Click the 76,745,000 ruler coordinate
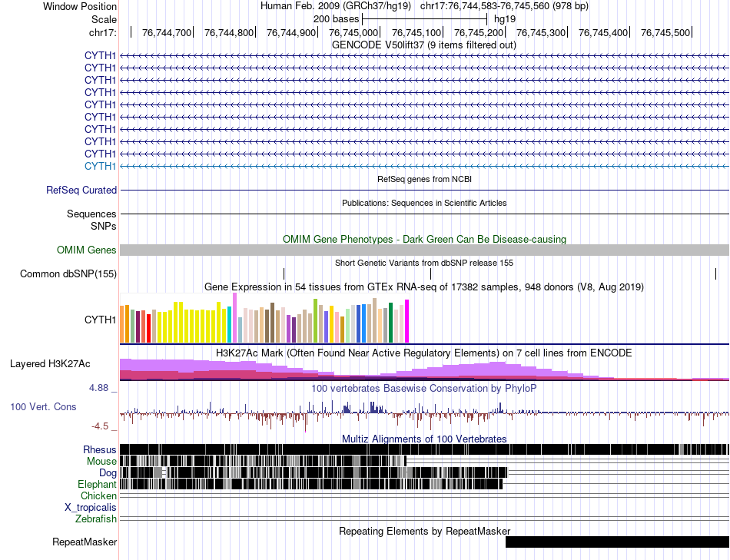730x560 pixels. [x=353, y=32]
